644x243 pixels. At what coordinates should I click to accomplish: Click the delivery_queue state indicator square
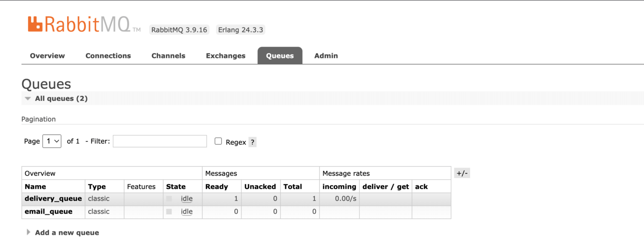169,199
